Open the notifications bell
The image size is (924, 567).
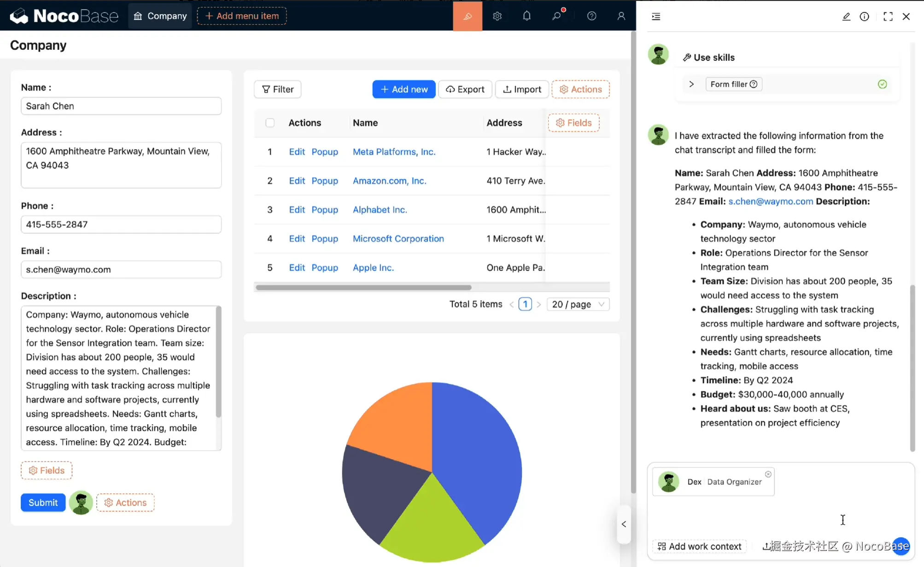526,16
